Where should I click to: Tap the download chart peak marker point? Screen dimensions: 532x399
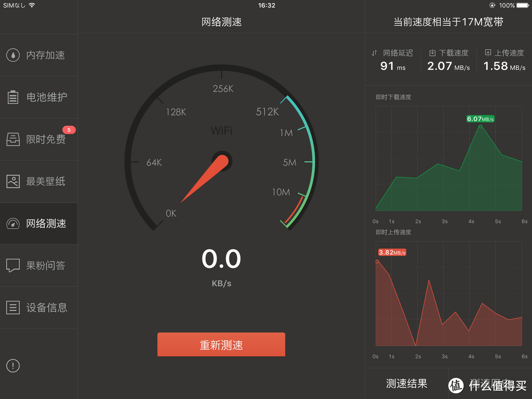480,126
